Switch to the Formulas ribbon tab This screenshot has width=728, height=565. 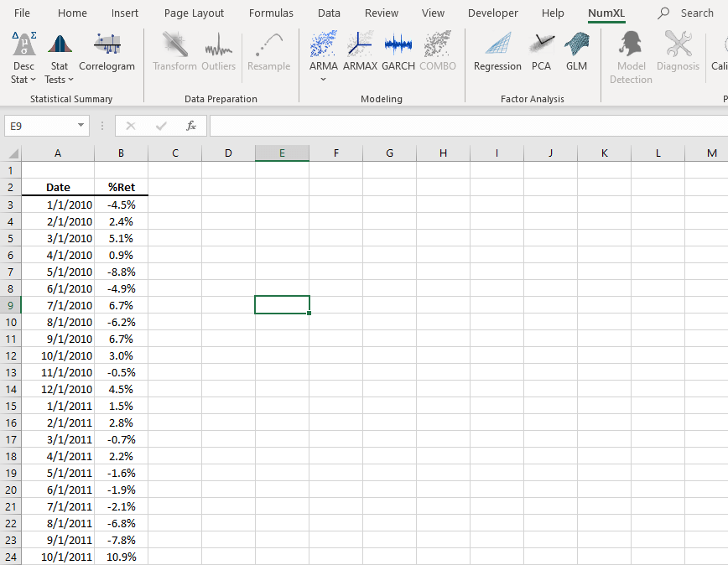[271, 13]
